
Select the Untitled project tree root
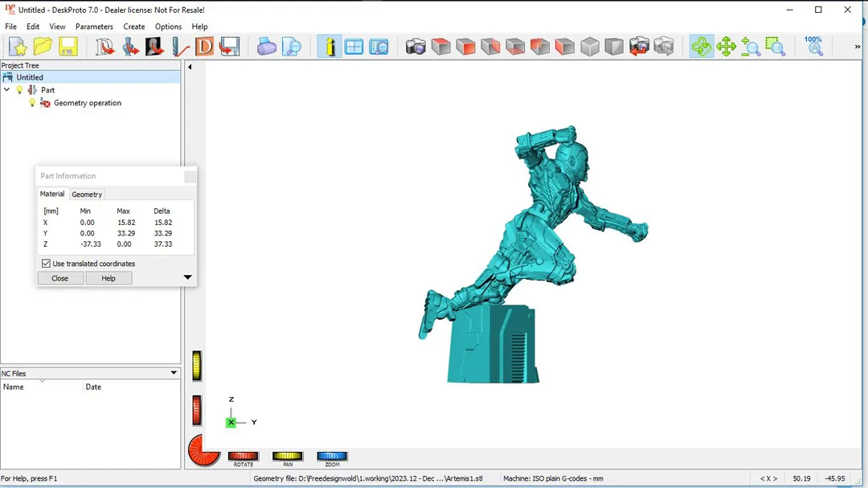(90, 77)
